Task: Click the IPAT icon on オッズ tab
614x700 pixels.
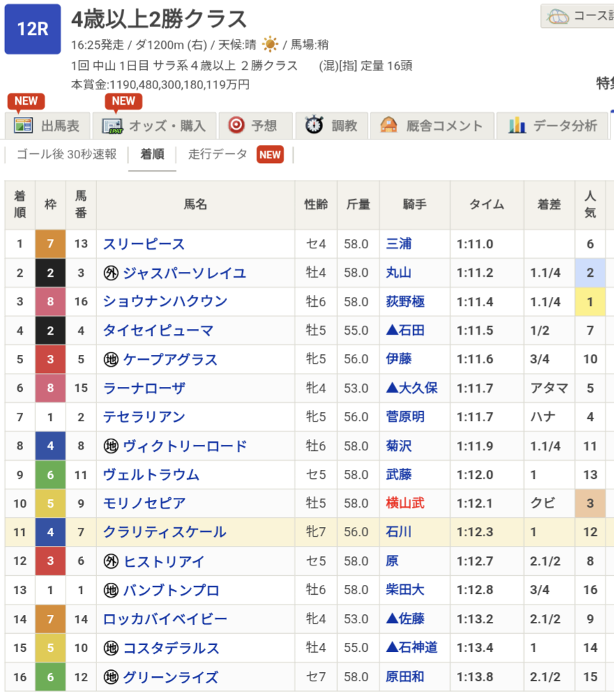Action: [112, 126]
